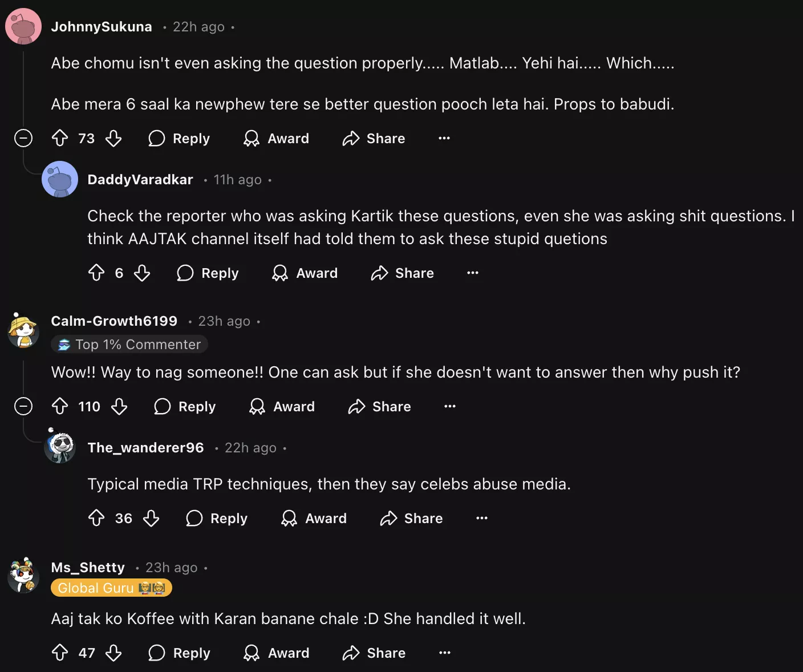
Task: Open more options on JohnnySukuna's comment
Action: click(x=444, y=138)
